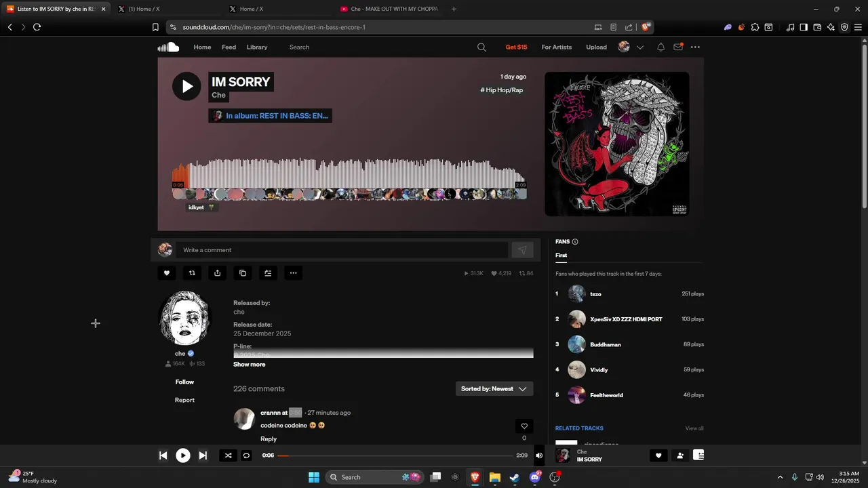Like the track with the heart button
Image resolution: width=868 pixels, height=488 pixels.
tap(167, 273)
